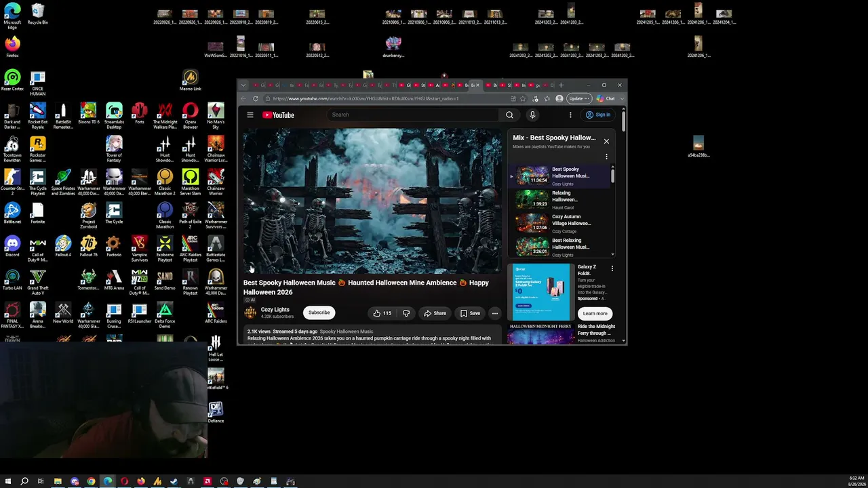Open the Cozy Lights channel avatar

pos(250,312)
